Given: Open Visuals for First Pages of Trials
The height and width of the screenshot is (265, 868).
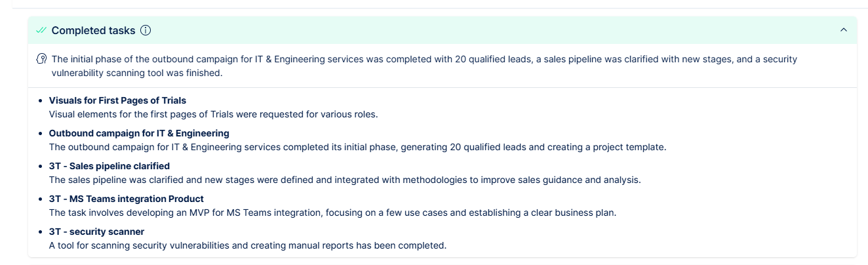Looking at the screenshot, I should point(117,100).
